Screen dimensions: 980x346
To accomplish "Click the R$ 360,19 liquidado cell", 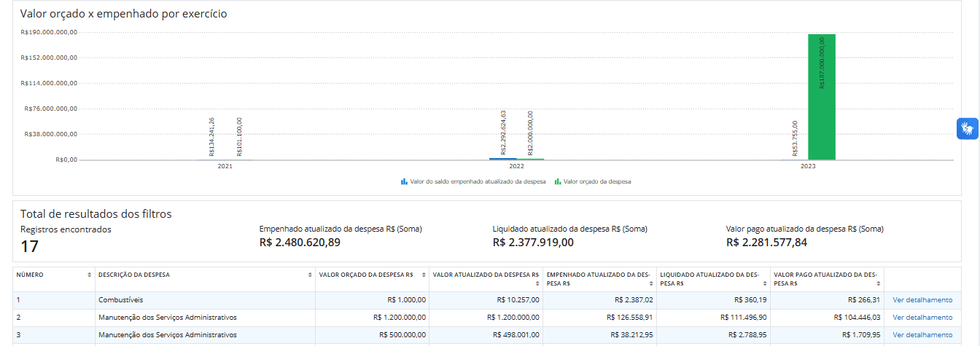I will coord(714,299).
